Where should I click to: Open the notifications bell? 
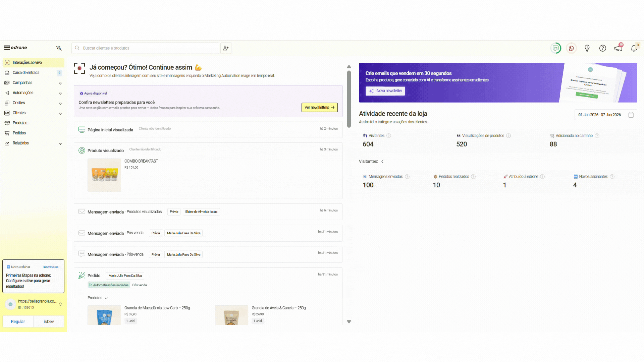(634, 48)
